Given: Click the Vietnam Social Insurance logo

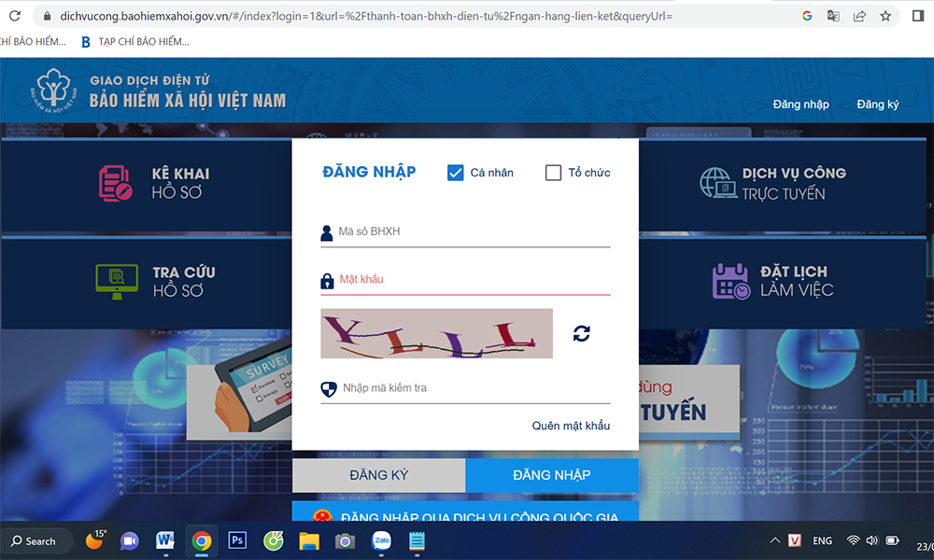Looking at the screenshot, I should pos(53,91).
